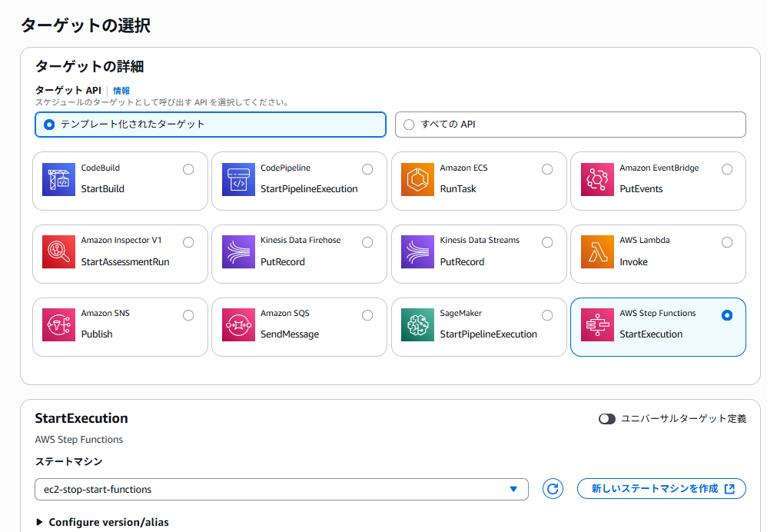This screenshot has height=532, width=767.
Task: Click the Amazon ECS orange icon
Action: (417, 179)
